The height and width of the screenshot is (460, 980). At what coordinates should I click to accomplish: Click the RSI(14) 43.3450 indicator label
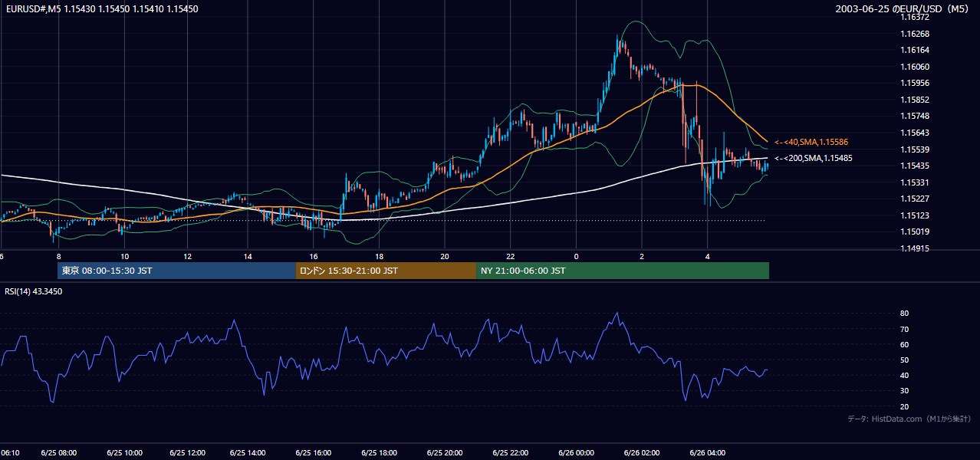point(34,291)
